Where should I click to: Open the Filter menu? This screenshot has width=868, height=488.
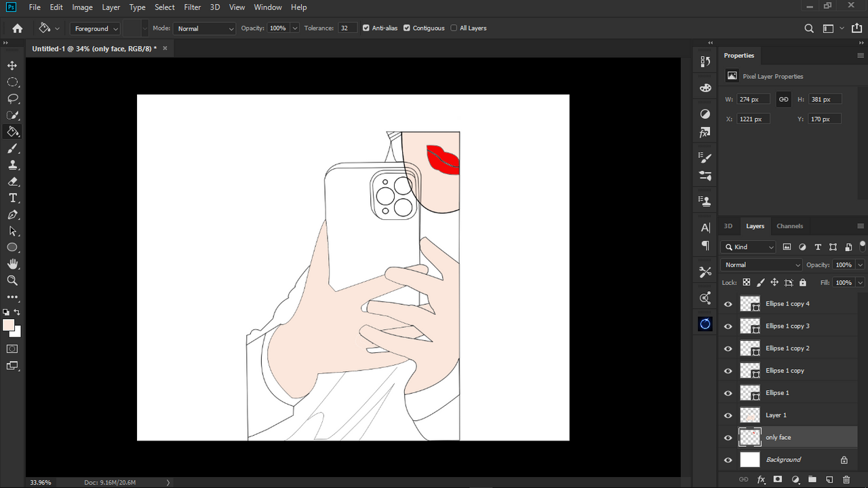[x=193, y=7]
